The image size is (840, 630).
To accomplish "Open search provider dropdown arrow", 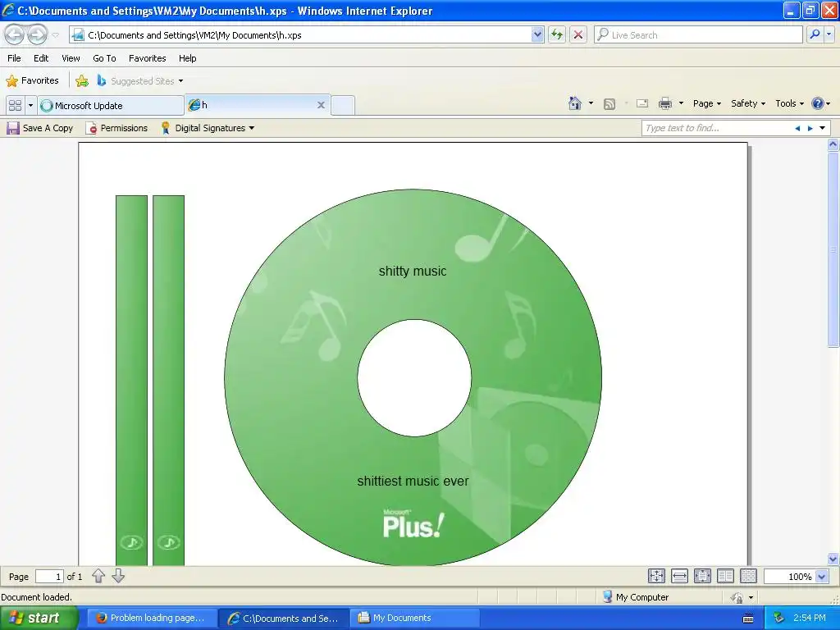I will (x=829, y=34).
